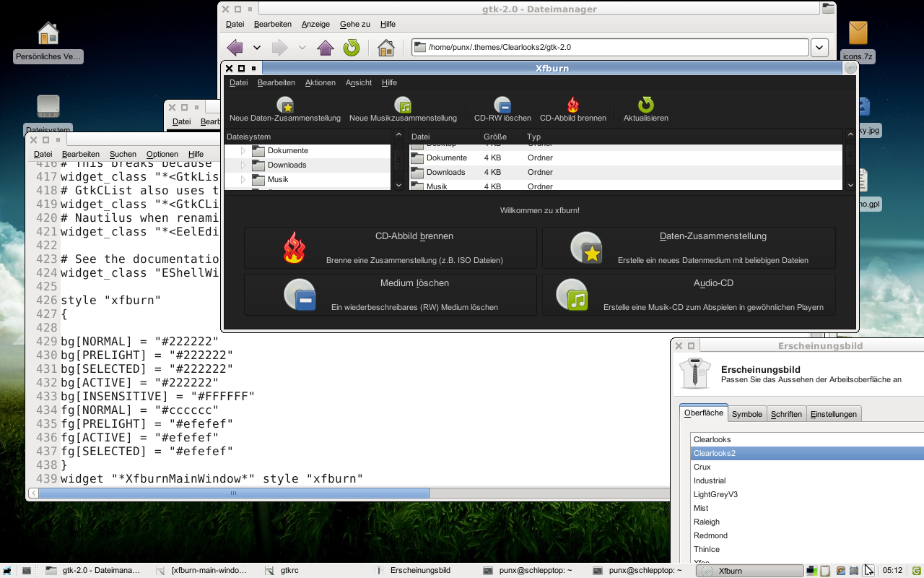Open Aktionen menu in Xfburn
Screen dimensions: 924x578
(320, 82)
